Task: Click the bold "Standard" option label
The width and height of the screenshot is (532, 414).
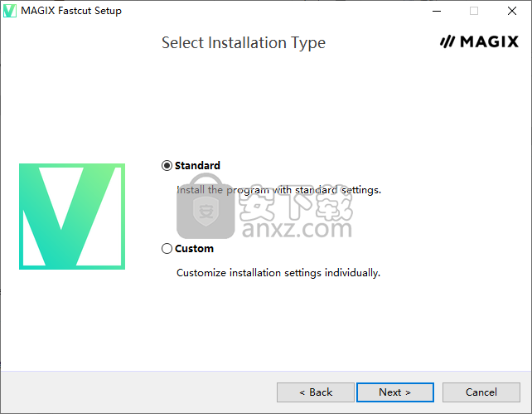Action: (197, 166)
